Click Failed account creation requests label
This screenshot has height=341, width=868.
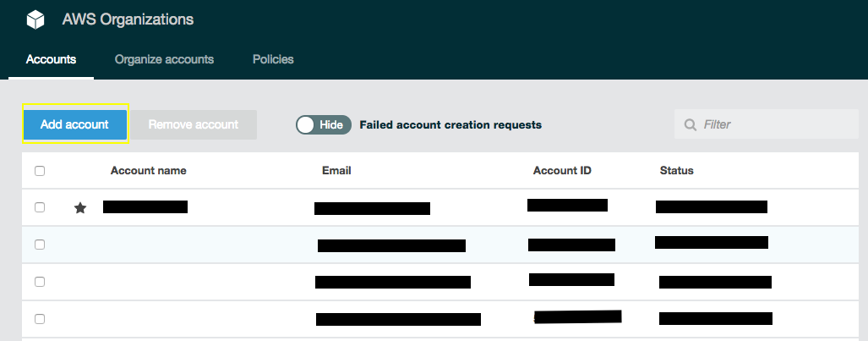pos(450,124)
